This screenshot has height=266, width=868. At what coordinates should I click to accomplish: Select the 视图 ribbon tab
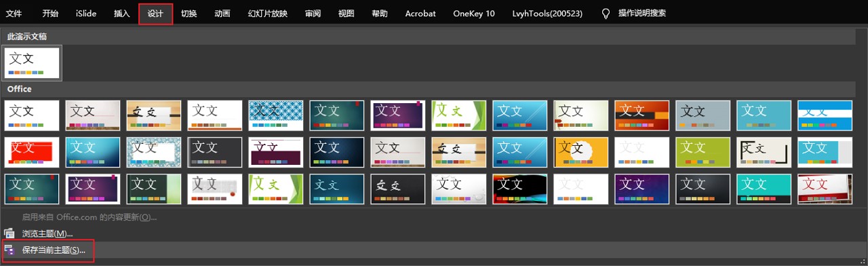tap(347, 14)
